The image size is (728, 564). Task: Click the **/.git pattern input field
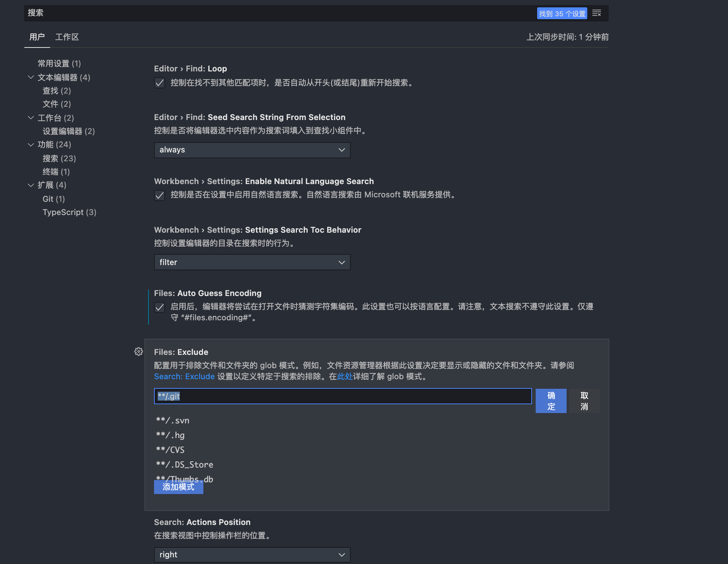click(343, 396)
